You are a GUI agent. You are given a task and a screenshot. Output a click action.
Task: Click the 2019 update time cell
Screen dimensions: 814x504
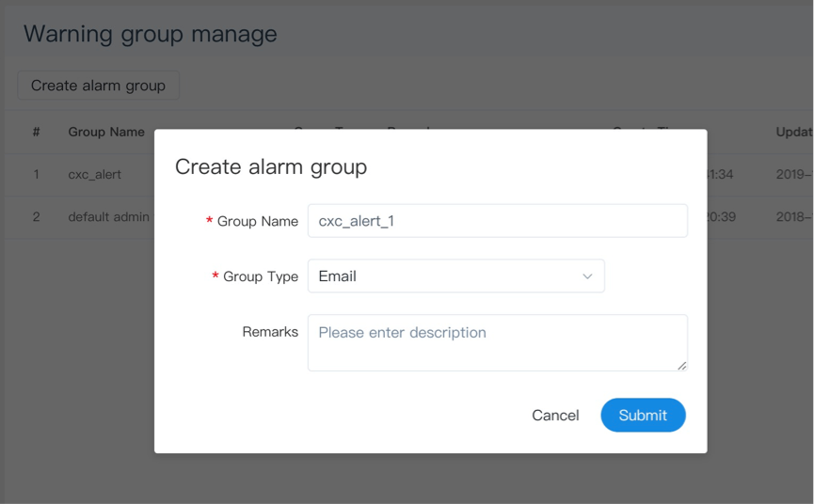[x=793, y=175]
